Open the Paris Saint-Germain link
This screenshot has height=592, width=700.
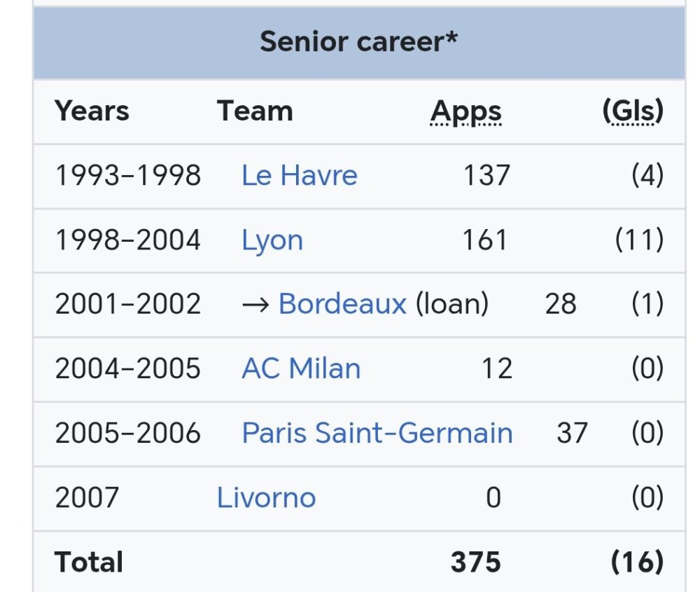coord(377,434)
